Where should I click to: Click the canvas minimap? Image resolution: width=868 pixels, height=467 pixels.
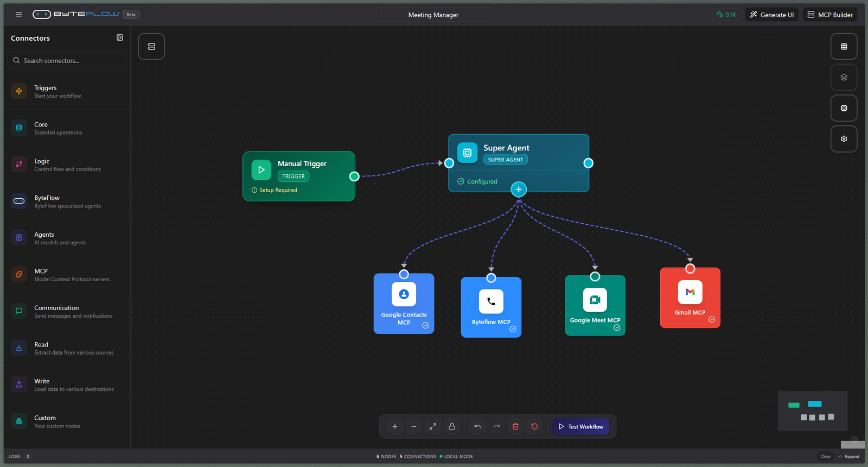click(x=813, y=411)
